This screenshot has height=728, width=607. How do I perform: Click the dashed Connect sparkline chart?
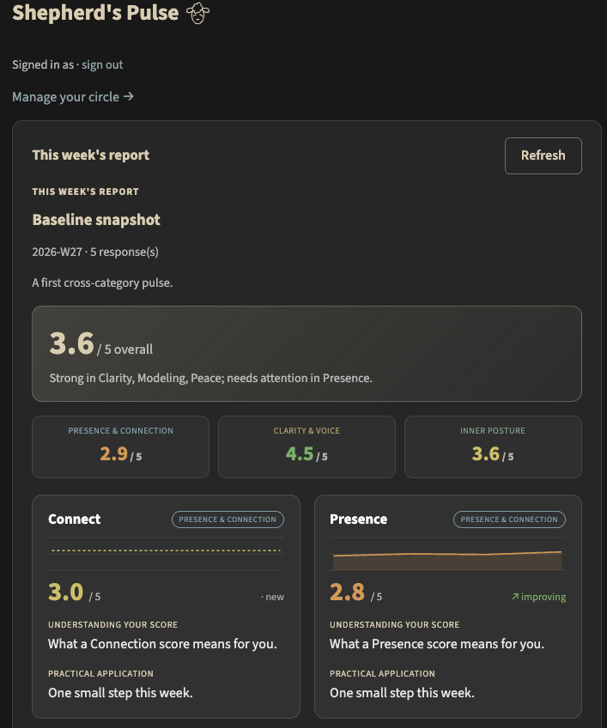166,553
